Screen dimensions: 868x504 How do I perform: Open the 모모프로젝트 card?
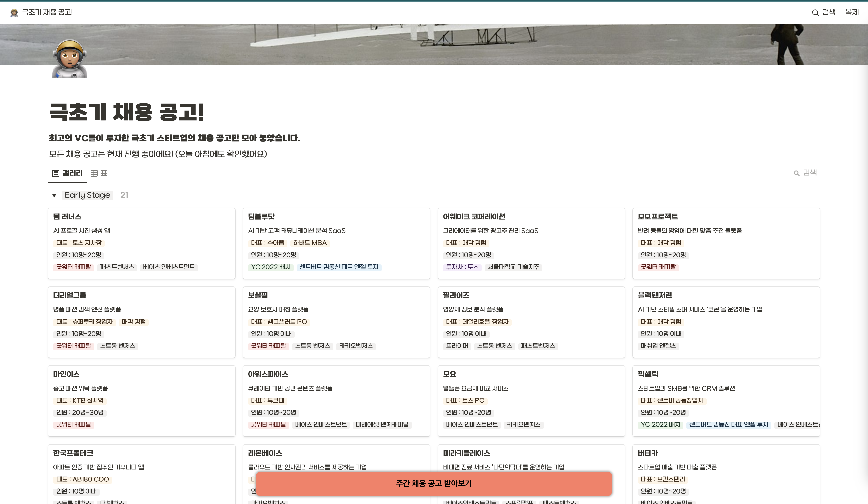pos(726,243)
